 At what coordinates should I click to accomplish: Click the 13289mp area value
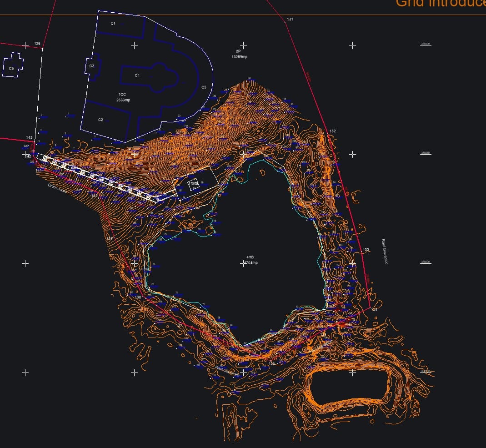[x=240, y=57]
